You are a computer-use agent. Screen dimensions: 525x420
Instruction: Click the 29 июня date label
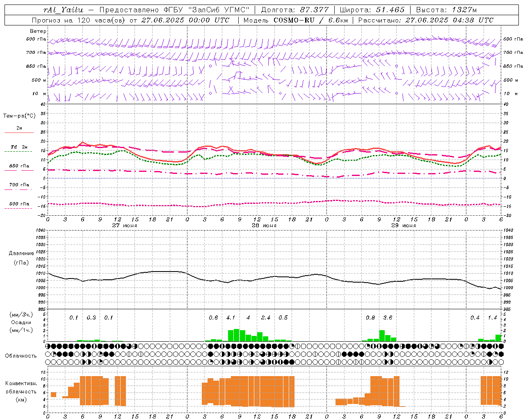(404, 226)
